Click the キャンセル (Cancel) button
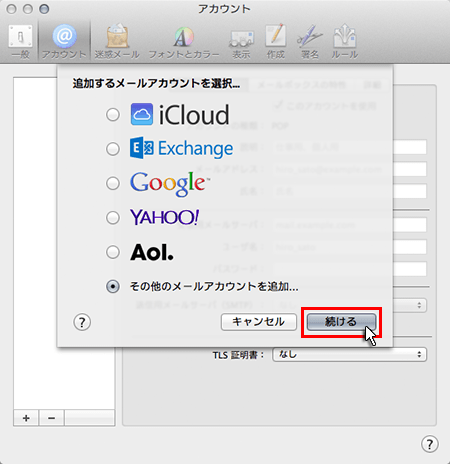Viewport: 450px width, 464px height. tap(259, 322)
